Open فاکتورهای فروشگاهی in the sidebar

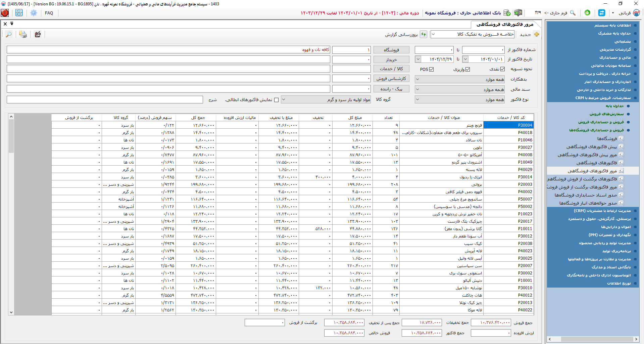click(596, 163)
